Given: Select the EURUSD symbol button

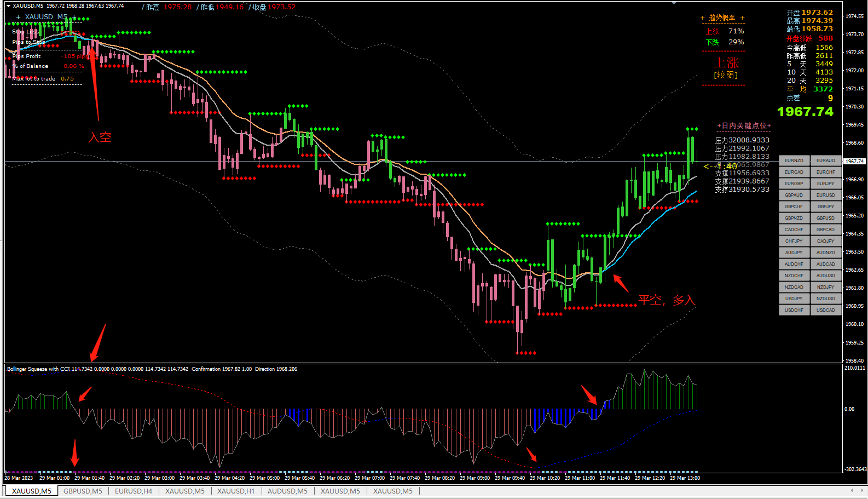Looking at the screenshot, I should click(826, 195).
